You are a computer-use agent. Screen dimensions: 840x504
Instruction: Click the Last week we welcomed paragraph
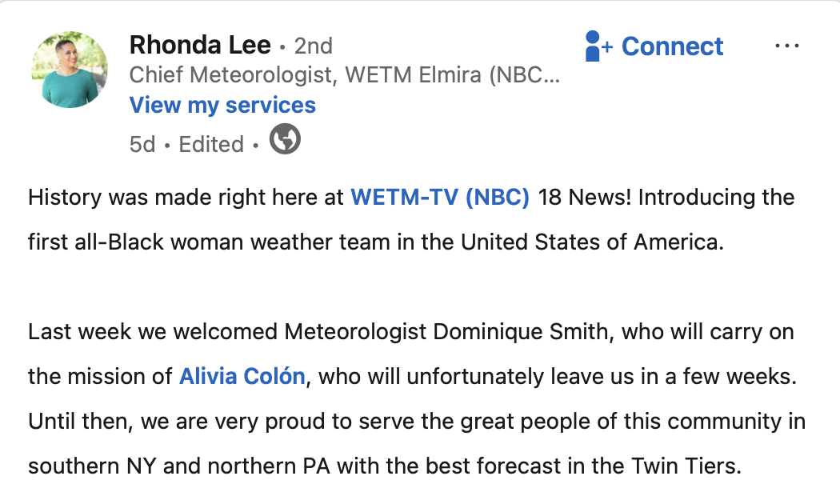[x=417, y=399]
